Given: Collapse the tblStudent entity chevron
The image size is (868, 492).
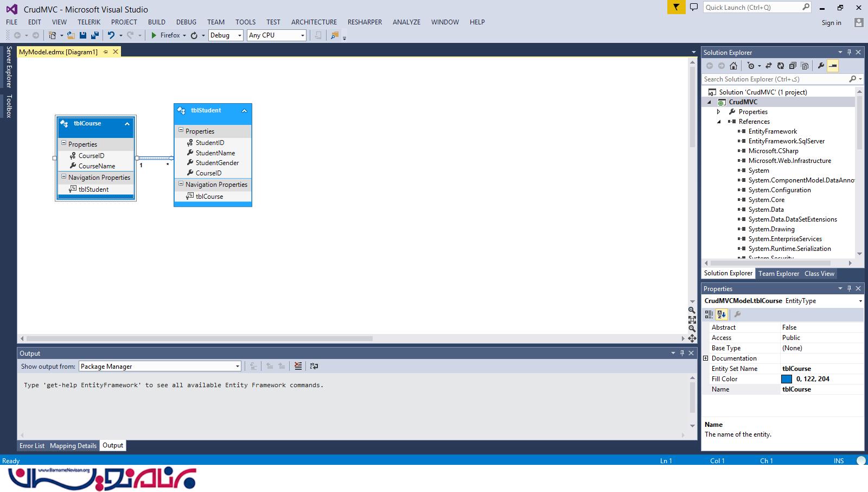Looking at the screenshot, I should tap(244, 111).
